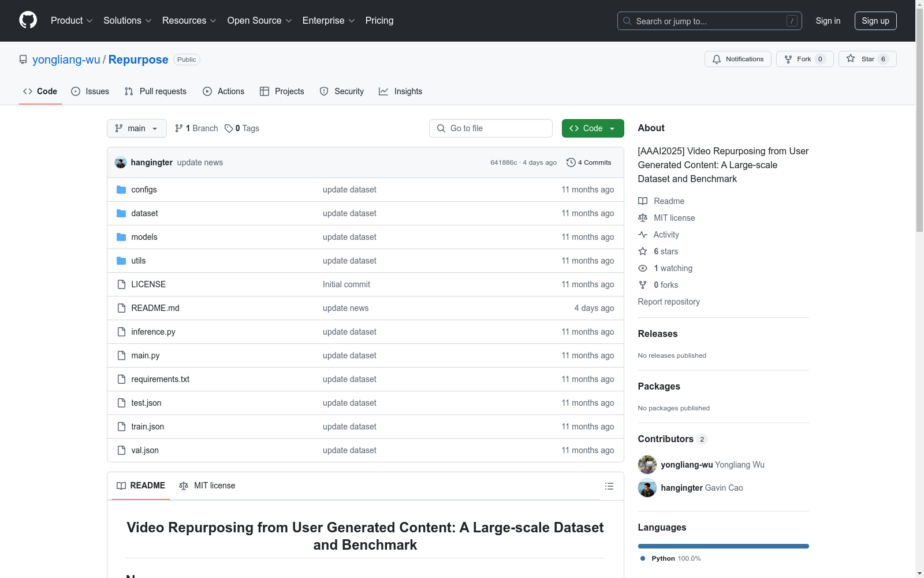Open the main.py file
Screen dimensions: 924x578
(146, 355)
